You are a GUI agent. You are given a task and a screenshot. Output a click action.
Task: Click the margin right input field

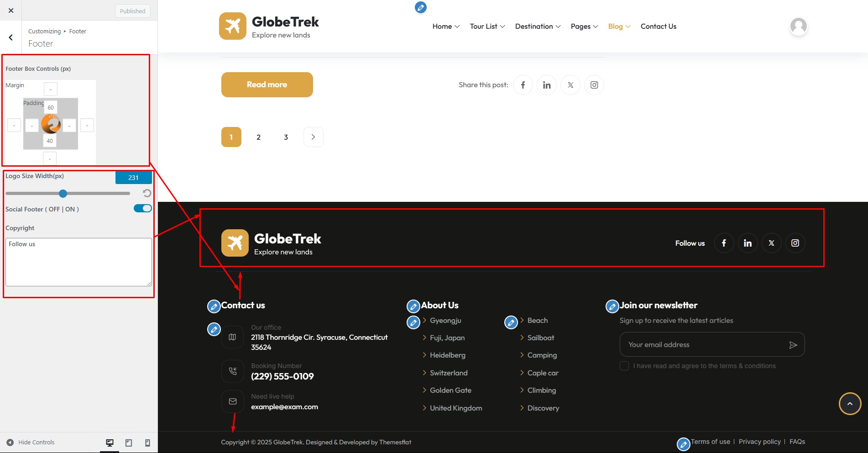point(87,125)
